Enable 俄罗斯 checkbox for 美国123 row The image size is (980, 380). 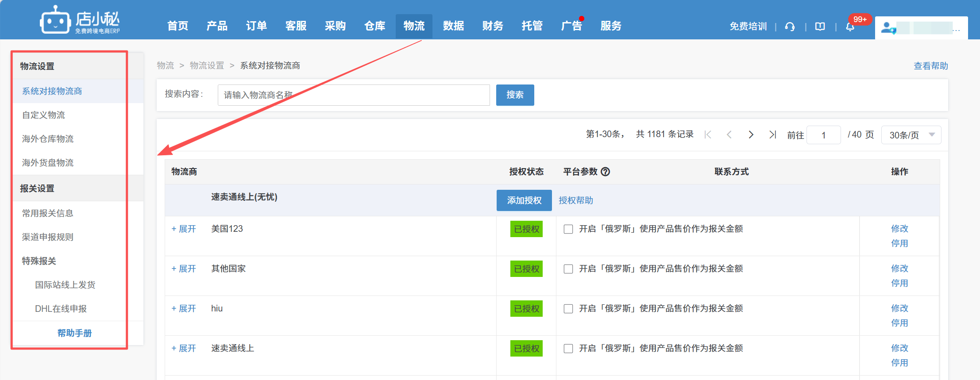(x=568, y=229)
